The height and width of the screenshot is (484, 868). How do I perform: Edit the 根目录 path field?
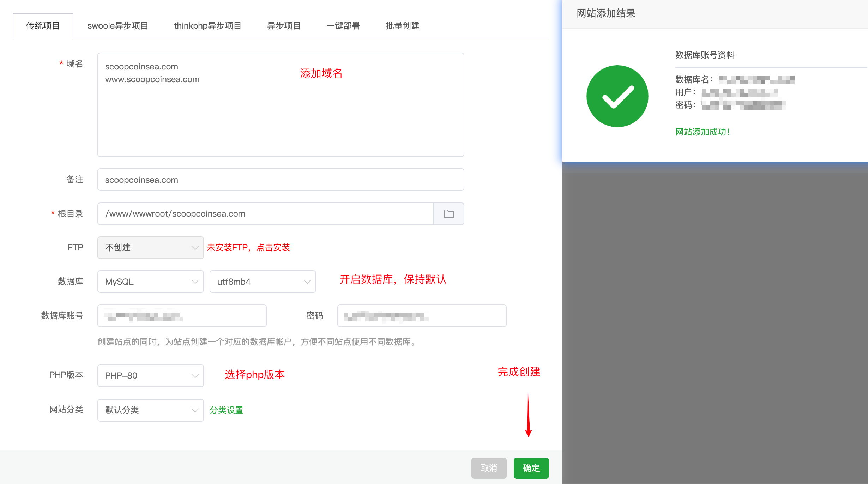click(265, 214)
